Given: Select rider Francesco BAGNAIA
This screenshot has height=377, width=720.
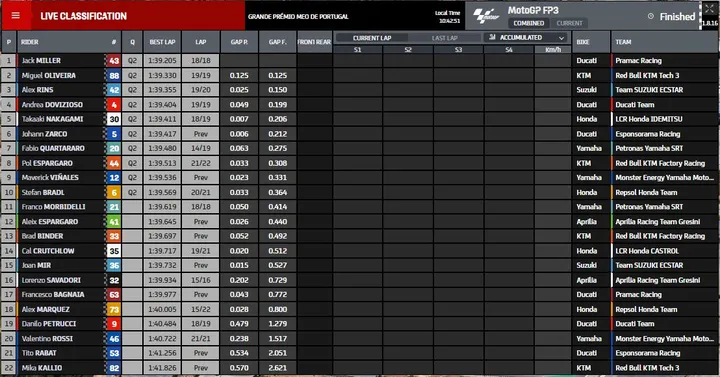Looking at the screenshot, I should [x=54, y=294].
